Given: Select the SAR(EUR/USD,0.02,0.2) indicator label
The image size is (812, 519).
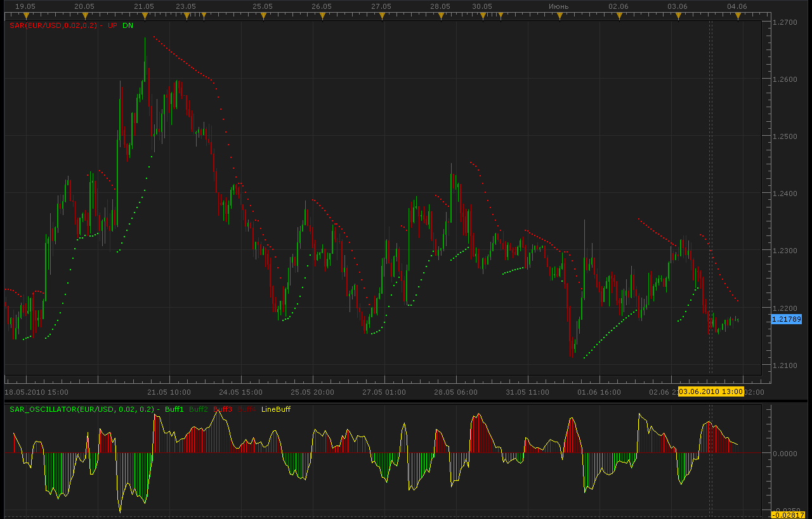Looking at the screenshot, I should 53,25.
